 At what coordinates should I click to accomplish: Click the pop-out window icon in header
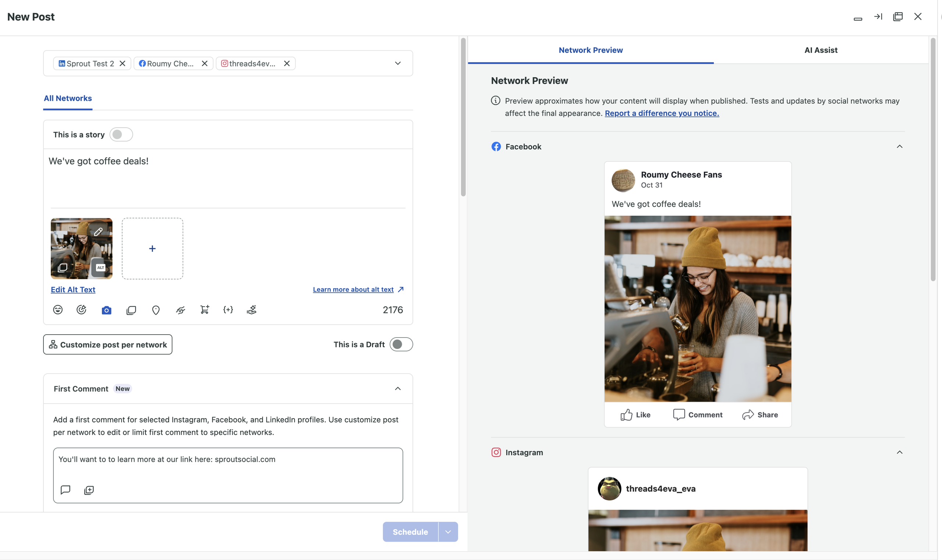coord(898,17)
